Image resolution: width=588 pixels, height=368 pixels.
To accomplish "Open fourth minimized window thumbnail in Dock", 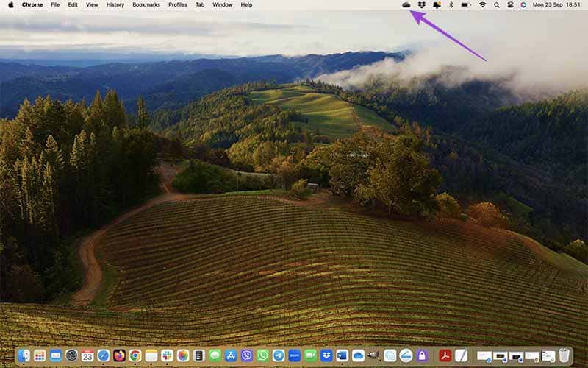I will coord(531,355).
